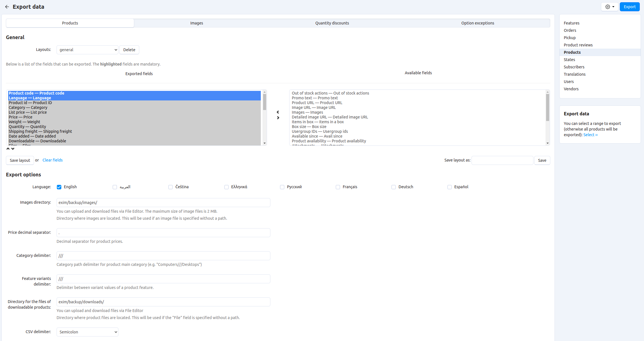Click the back arrow next to Export data
644x341 pixels.
[7, 7]
